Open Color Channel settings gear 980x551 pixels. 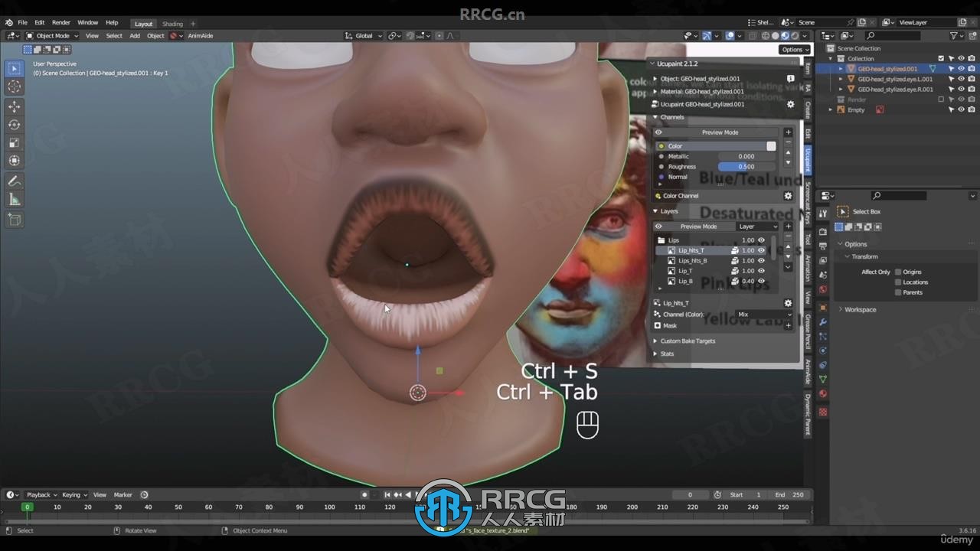coord(788,196)
